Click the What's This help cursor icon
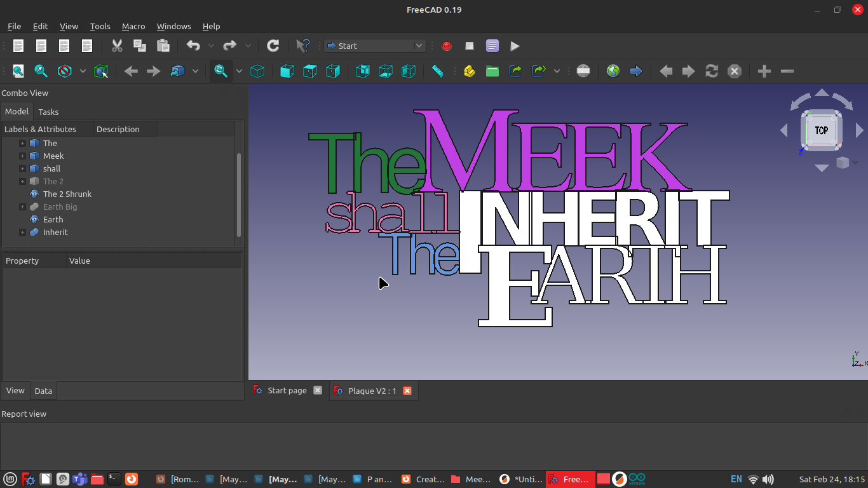868x488 pixels. tap(303, 46)
